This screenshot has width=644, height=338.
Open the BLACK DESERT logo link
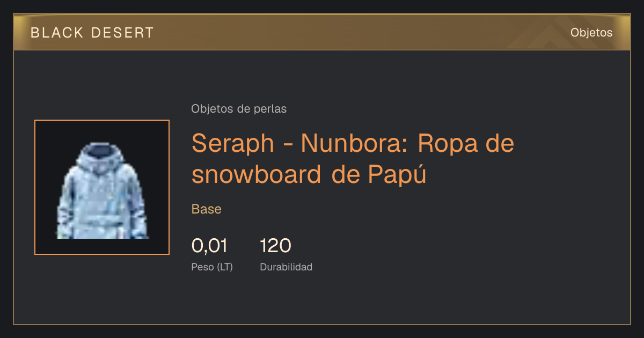coord(92,33)
